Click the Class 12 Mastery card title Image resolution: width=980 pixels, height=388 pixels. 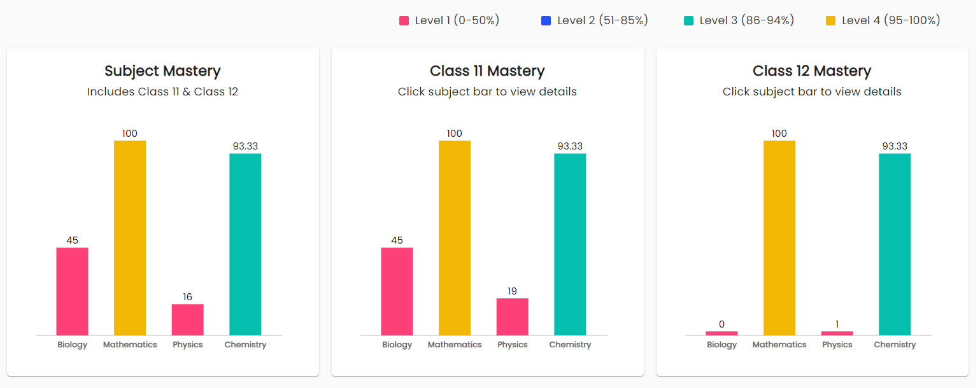click(812, 71)
